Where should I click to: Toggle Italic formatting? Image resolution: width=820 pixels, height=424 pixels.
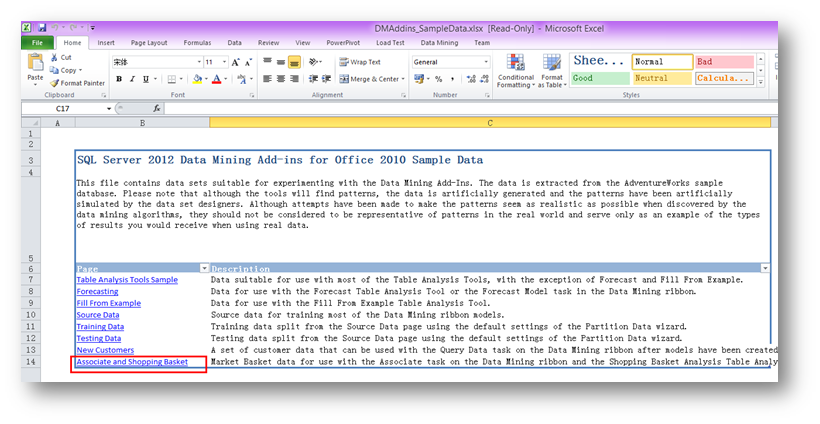[x=132, y=79]
